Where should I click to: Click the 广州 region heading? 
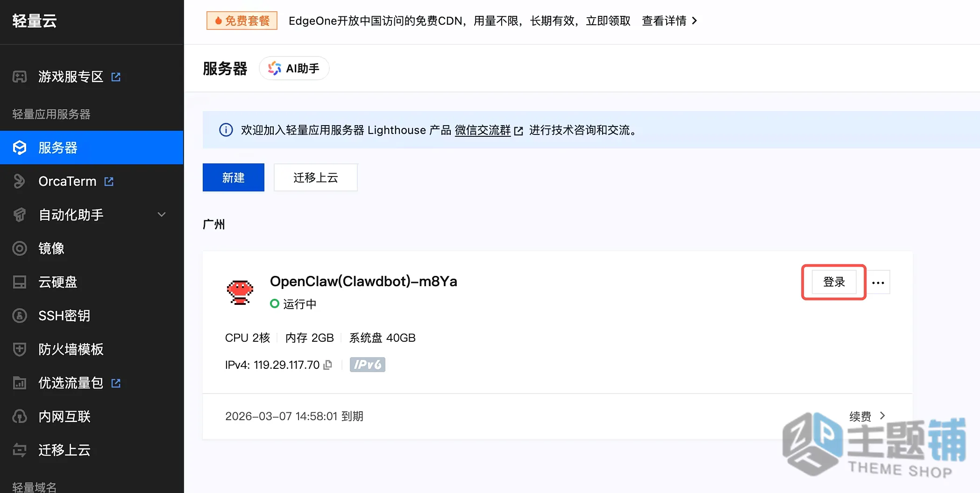pyautogui.click(x=214, y=225)
